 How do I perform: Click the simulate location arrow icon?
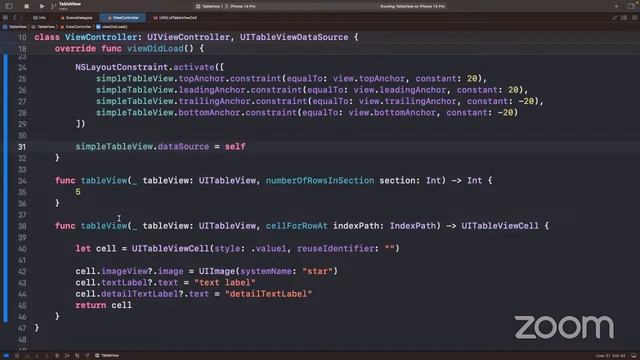[x=87, y=356]
